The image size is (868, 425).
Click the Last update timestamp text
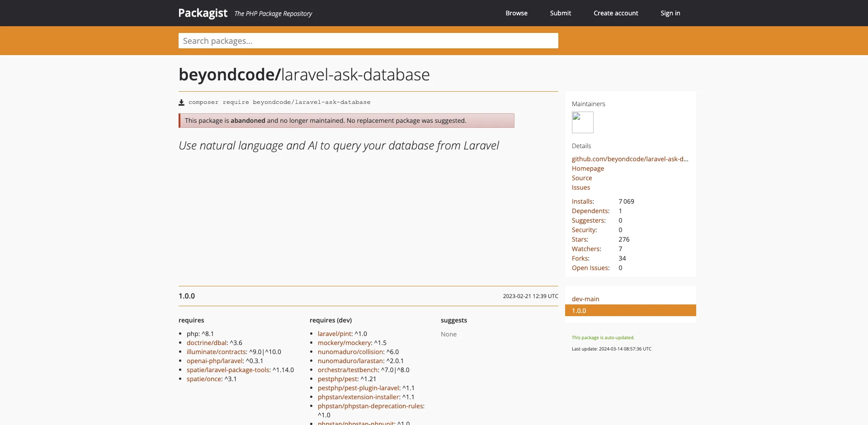click(612, 349)
